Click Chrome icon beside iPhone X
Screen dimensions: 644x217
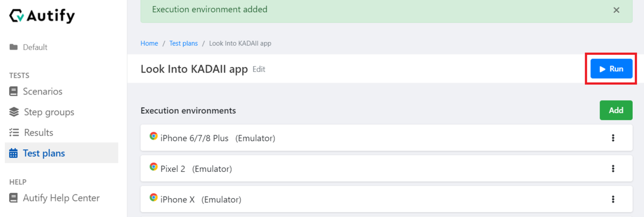point(153,198)
